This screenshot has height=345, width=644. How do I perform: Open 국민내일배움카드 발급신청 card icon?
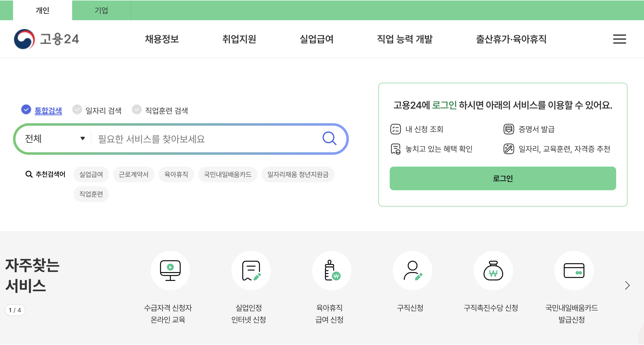tap(574, 270)
